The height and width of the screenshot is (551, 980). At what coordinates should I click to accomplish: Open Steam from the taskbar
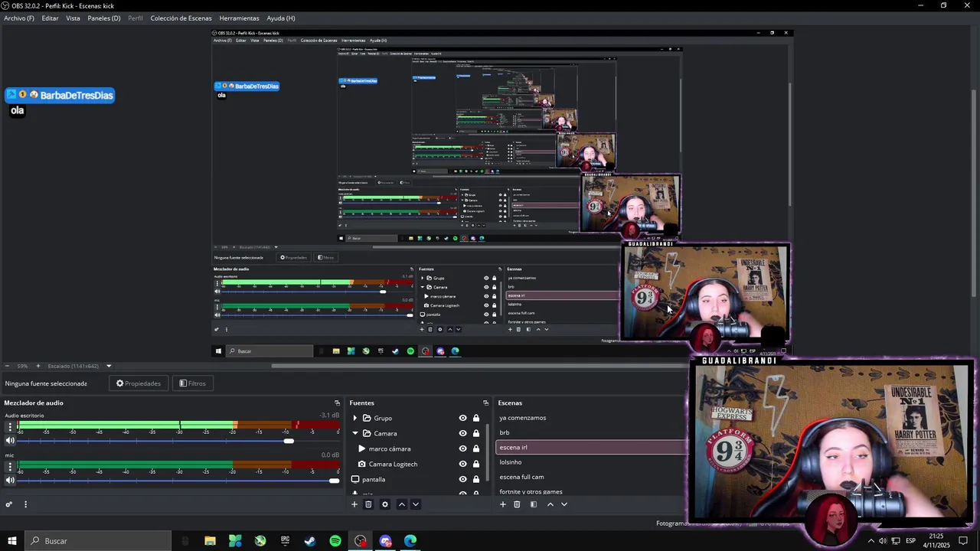(x=310, y=541)
